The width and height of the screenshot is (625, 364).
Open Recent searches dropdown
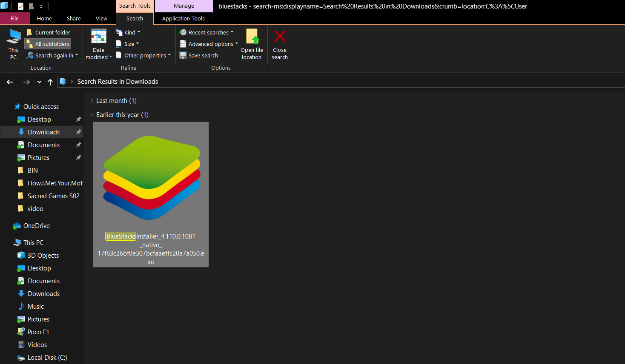click(x=206, y=32)
